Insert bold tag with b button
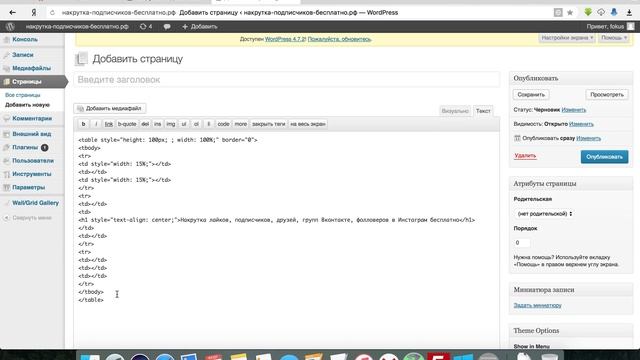 [x=83, y=124]
